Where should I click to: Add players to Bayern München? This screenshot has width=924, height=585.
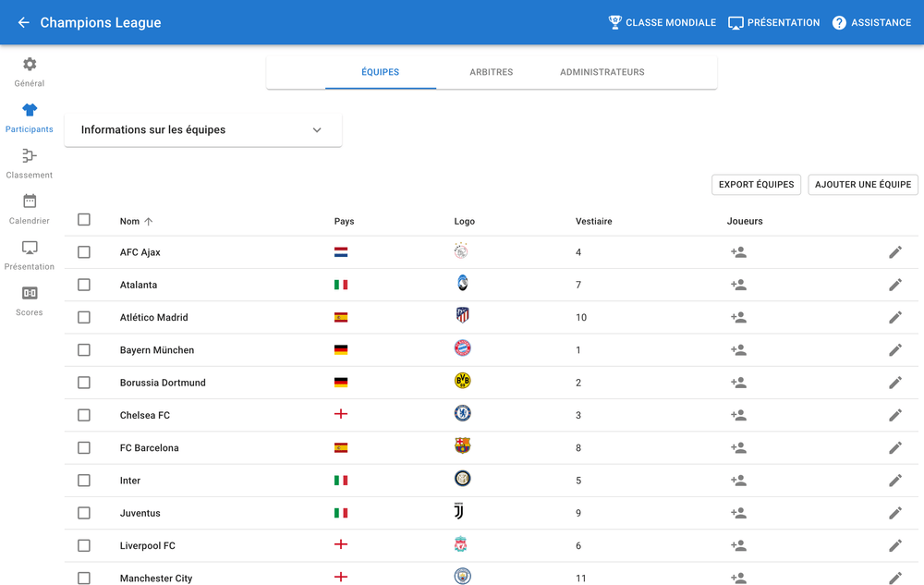738,350
